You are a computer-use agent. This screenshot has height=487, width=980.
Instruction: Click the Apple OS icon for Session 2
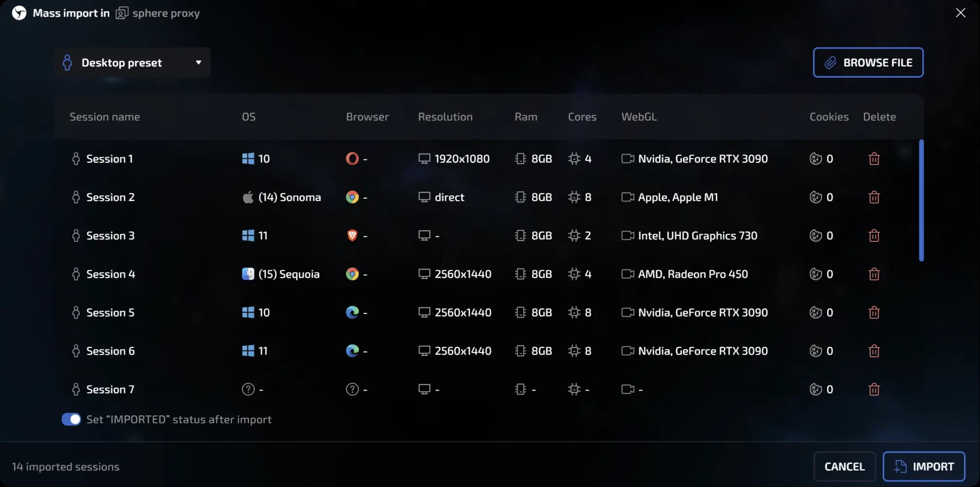pos(248,197)
